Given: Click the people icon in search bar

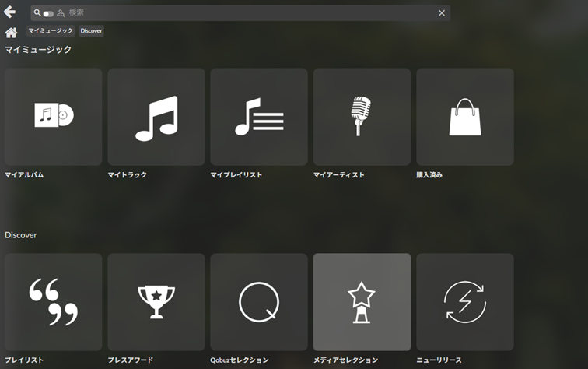Looking at the screenshot, I should click(x=61, y=13).
